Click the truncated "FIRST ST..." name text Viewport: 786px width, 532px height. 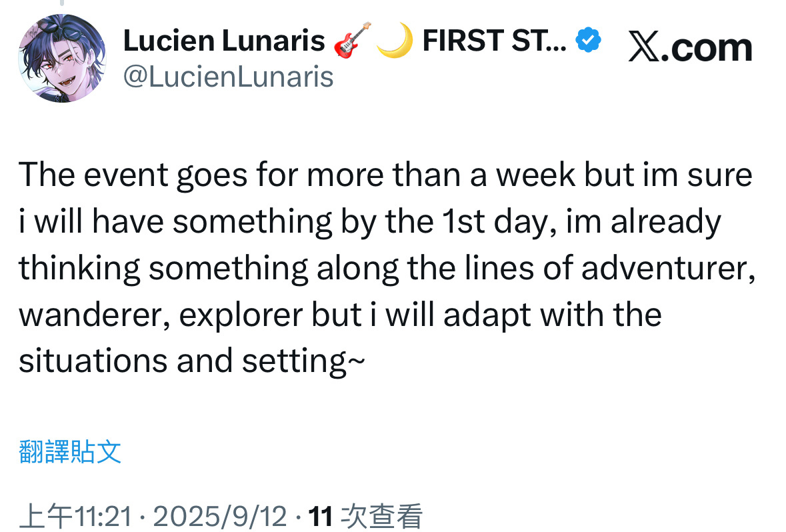click(x=495, y=42)
